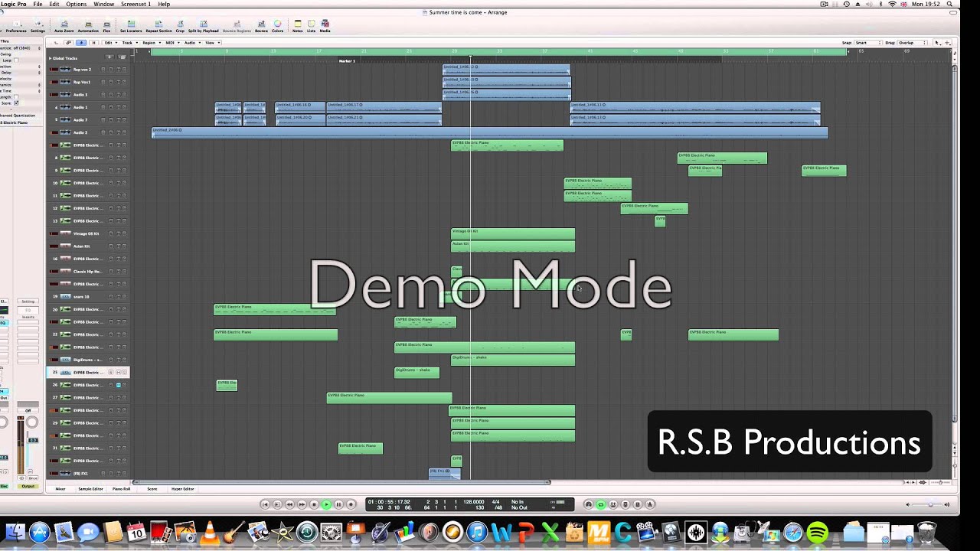Open the local Region dropdown menu

coord(150,43)
